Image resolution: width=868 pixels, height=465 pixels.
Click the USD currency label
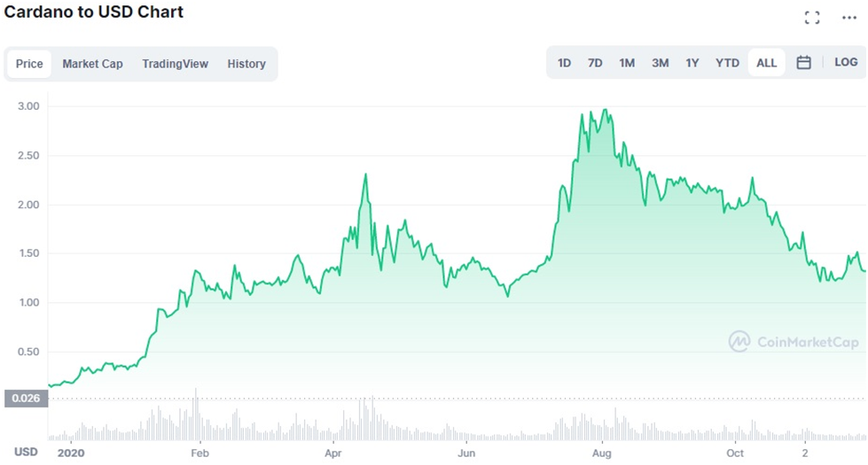[x=26, y=453]
